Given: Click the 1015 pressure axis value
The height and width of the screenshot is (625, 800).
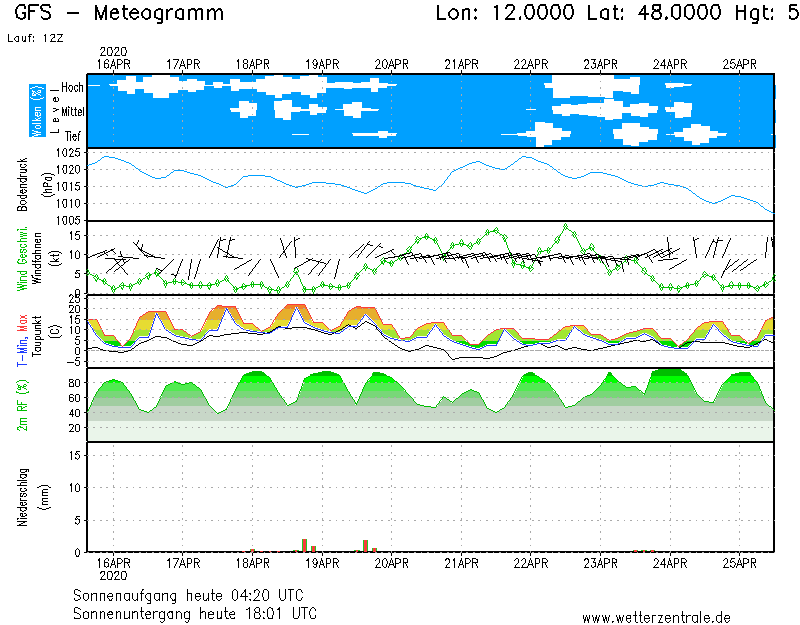Looking at the screenshot, I should click(68, 186).
